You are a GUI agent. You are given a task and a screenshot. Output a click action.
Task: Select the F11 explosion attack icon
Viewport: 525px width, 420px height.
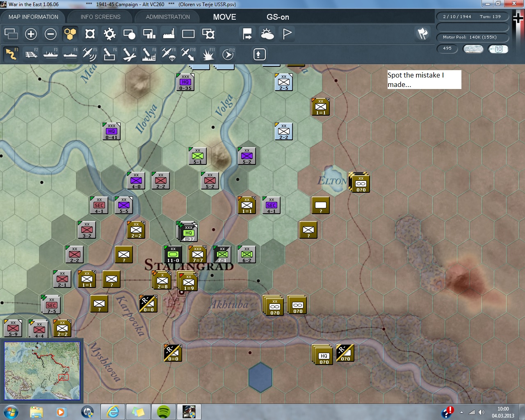coord(208,54)
